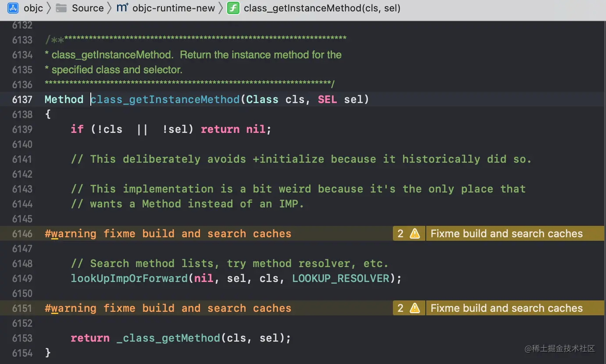Click the if keyword on line 6139
Viewport: 606px width, 364px height.
[x=77, y=129]
